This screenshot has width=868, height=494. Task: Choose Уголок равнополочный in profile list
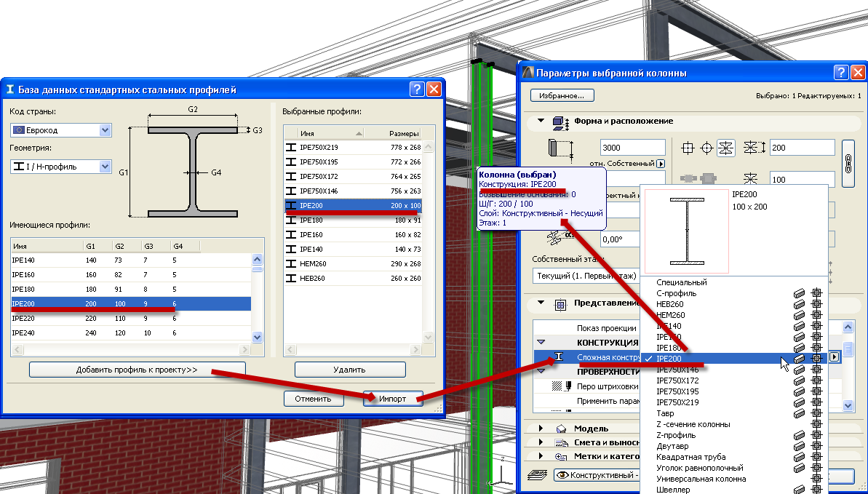pyautogui.click(x=700, y=467)
